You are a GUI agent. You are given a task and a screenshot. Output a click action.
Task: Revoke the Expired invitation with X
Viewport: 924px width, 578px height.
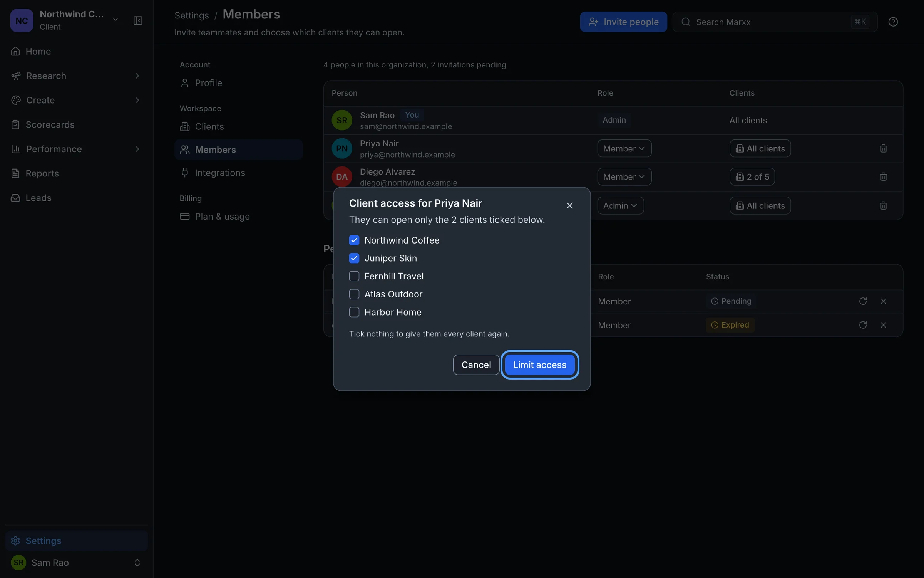[883, 325]
